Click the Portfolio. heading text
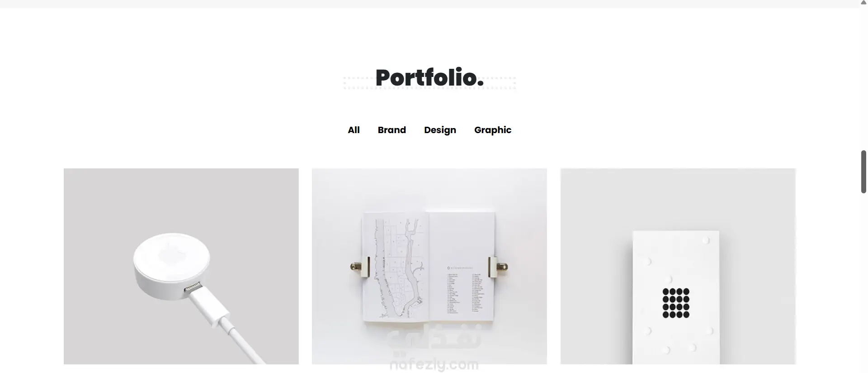The width and height of the screenshot is (868, 373). coord(429,77)
